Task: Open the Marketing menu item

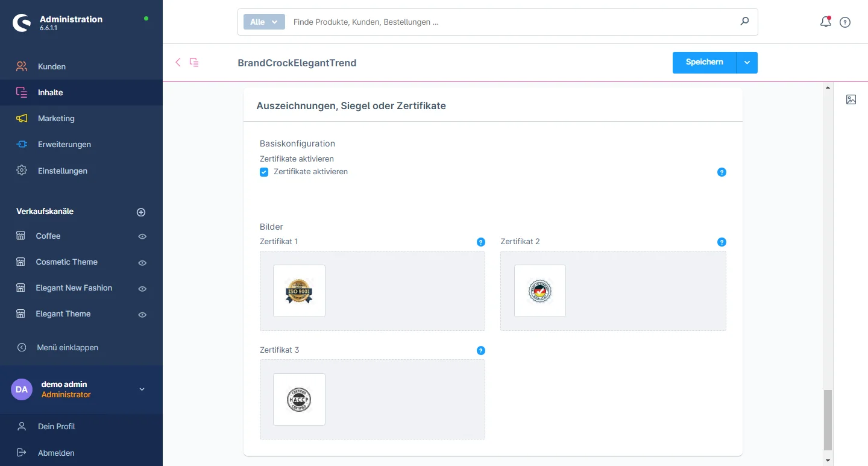Action: pyautogui.click(x=56, y=119)
